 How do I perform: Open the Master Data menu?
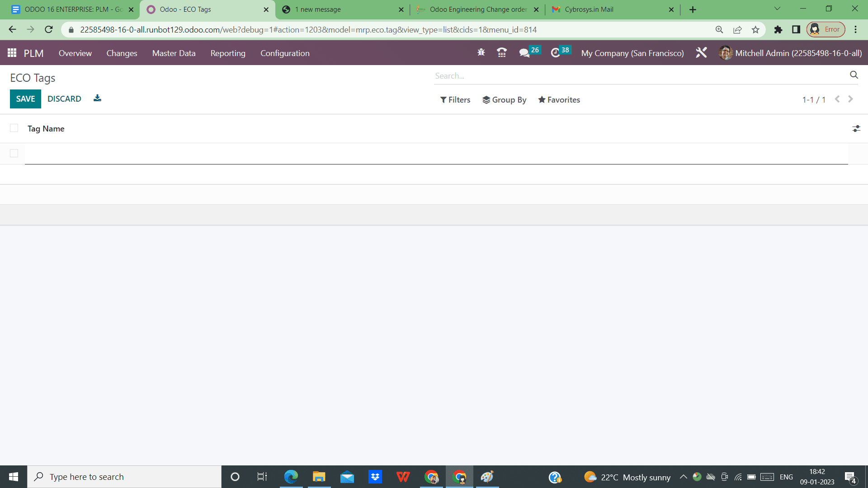tap(174, 53)
